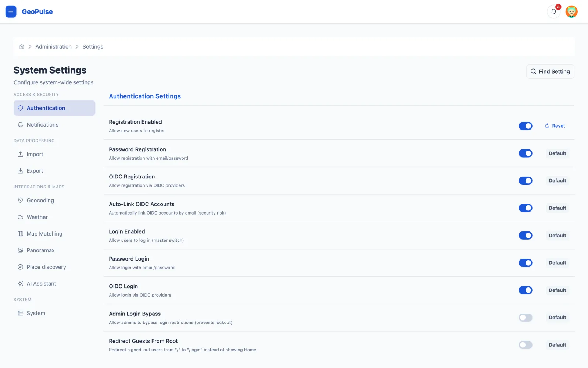Toggle Auto-Link OIDC Accounts switch
This screenshot has height=368, width=588.
click(x=526, y=208)
